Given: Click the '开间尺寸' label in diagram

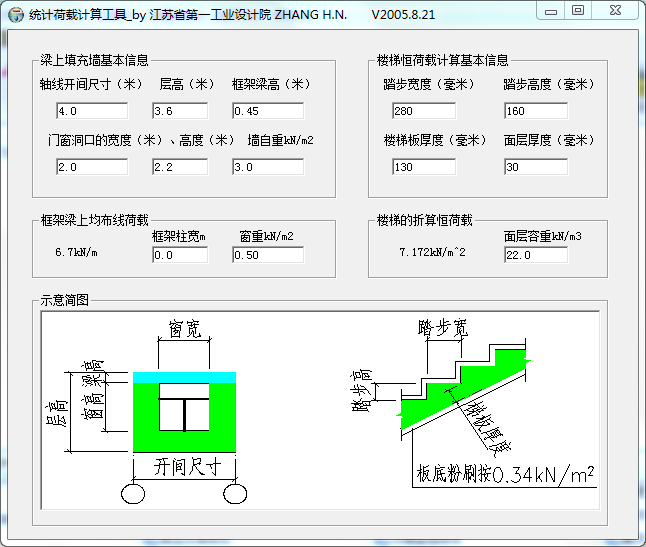Looking at the screenshot, I should tap(187, 467).
